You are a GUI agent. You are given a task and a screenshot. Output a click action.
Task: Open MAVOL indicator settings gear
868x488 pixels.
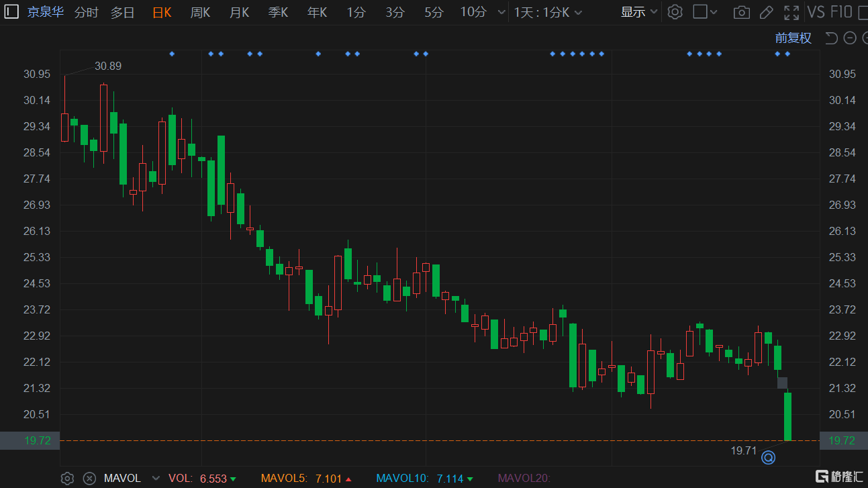[x=67, y=479]
